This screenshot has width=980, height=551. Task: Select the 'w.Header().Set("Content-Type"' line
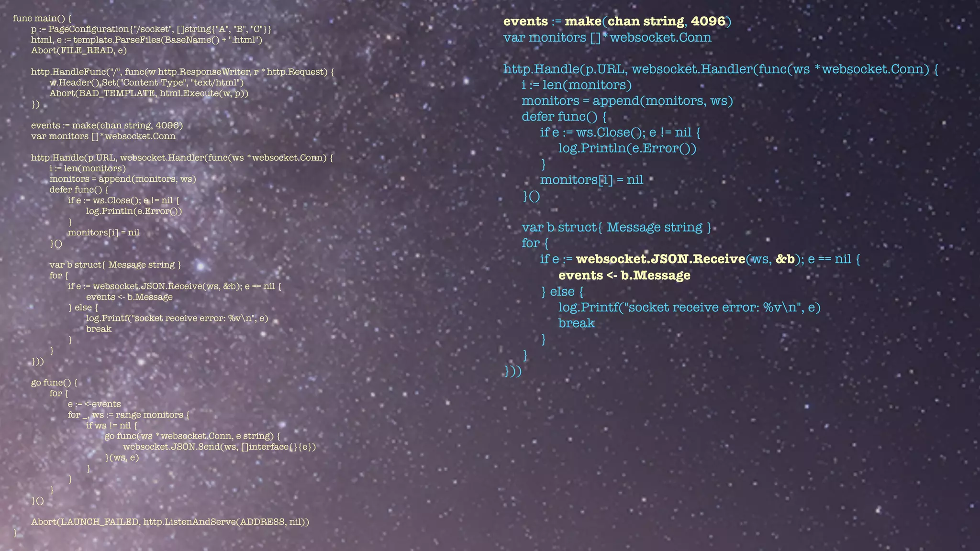click(147, 82)
